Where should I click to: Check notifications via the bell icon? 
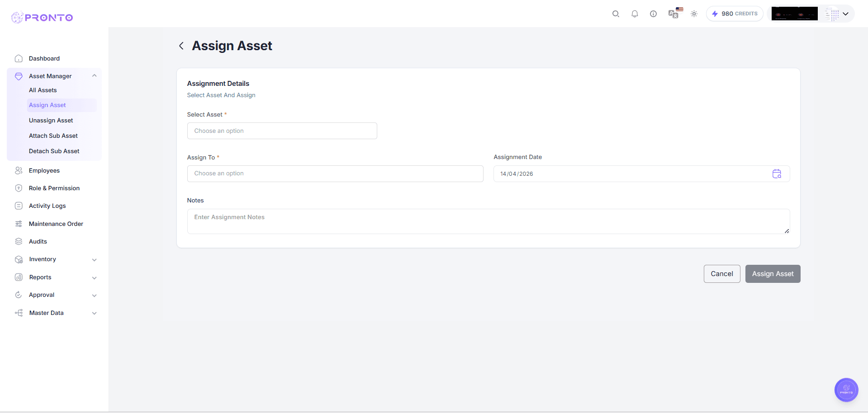(x=635, y=14)
